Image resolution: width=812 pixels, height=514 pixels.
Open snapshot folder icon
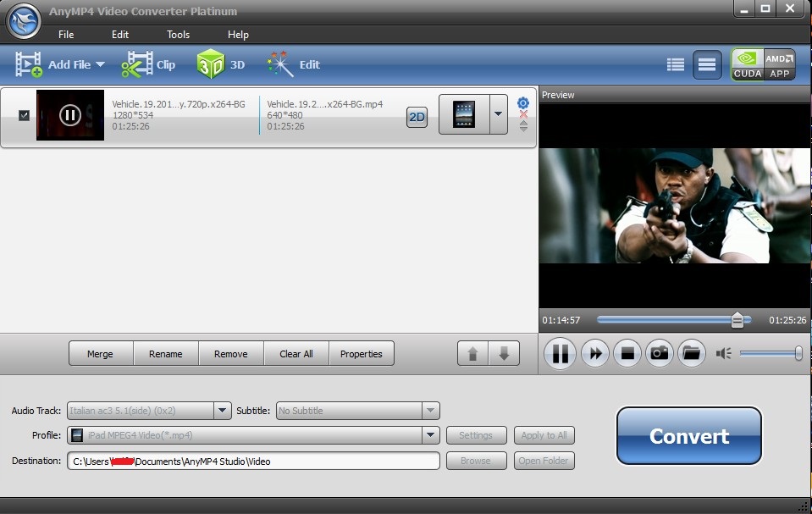(x=691, y=354)
